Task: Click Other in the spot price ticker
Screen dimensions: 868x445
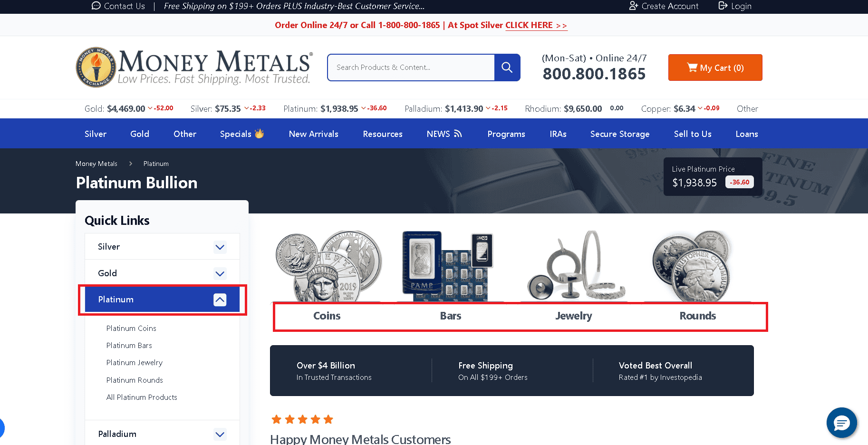Action: click(x=747, y=108)
